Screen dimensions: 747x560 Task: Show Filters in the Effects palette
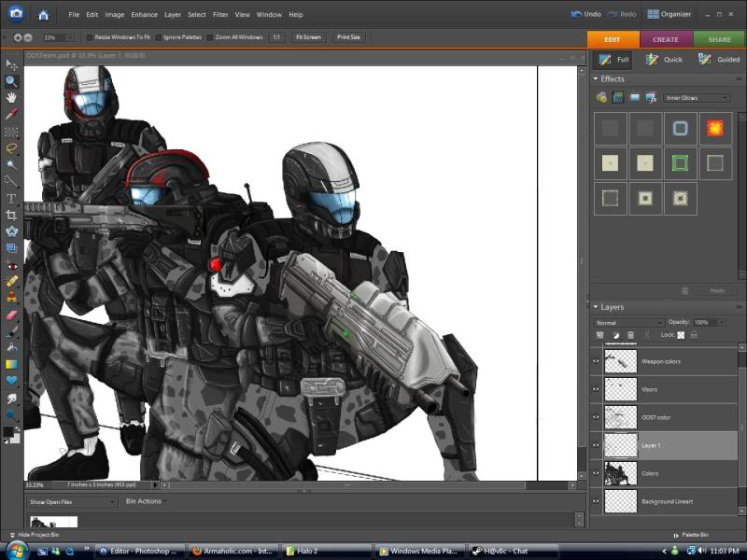(x=601, y=98)
